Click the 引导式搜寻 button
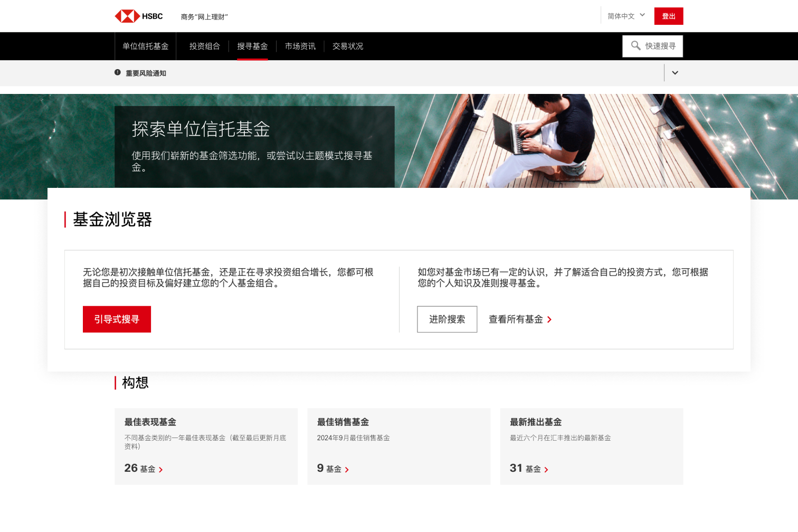This screenshot has height=532, width=798. [117, 319]
